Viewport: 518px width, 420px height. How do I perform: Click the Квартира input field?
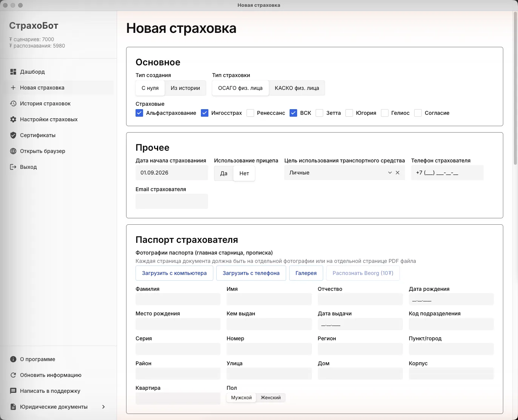178,398
